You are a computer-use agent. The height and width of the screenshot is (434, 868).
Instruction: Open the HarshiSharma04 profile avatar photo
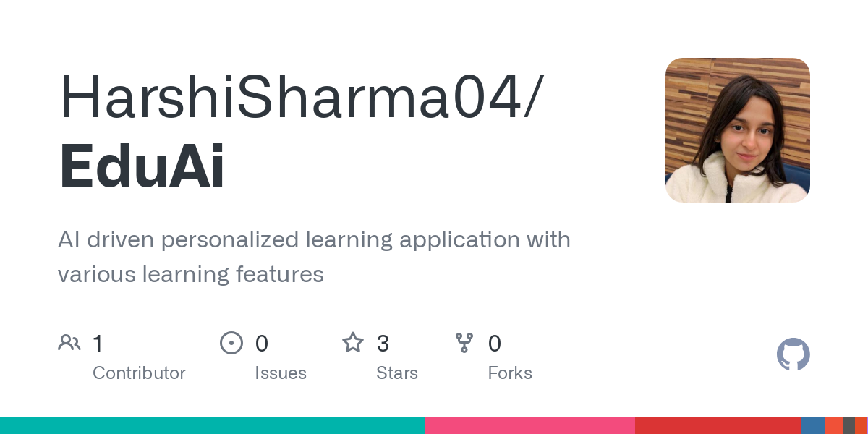[737, 130]
